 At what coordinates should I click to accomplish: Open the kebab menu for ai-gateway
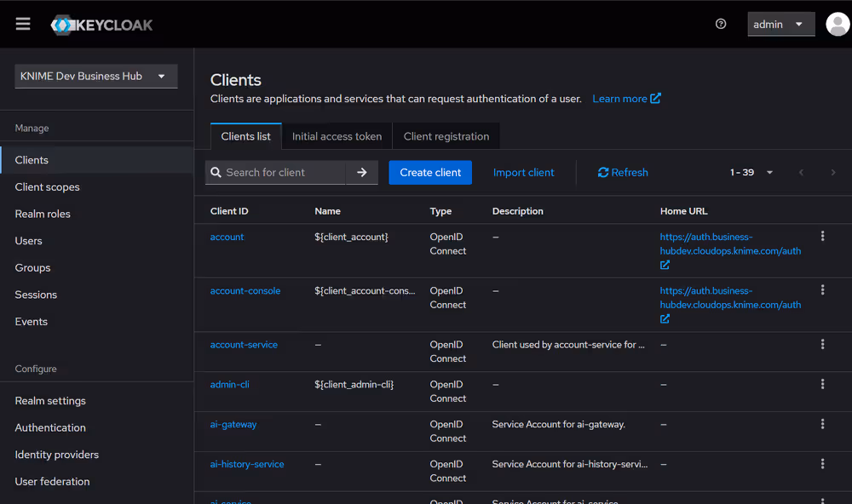point(822,423)
